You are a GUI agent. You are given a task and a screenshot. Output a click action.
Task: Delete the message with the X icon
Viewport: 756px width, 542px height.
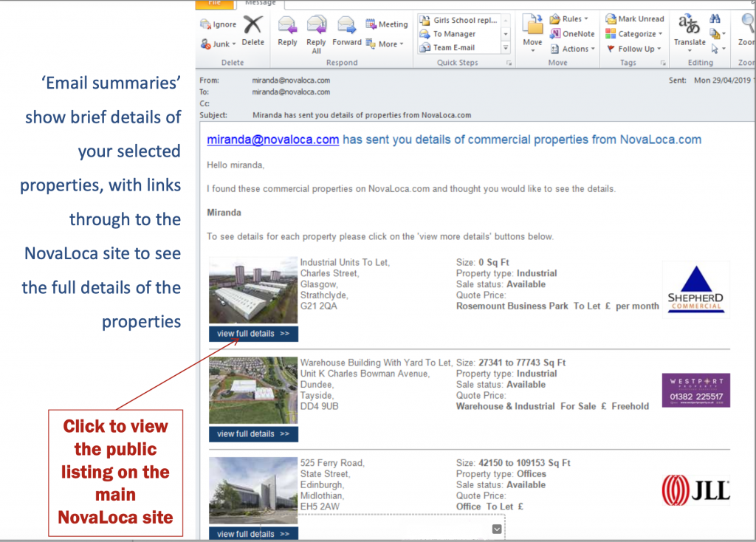coord(252,25)
